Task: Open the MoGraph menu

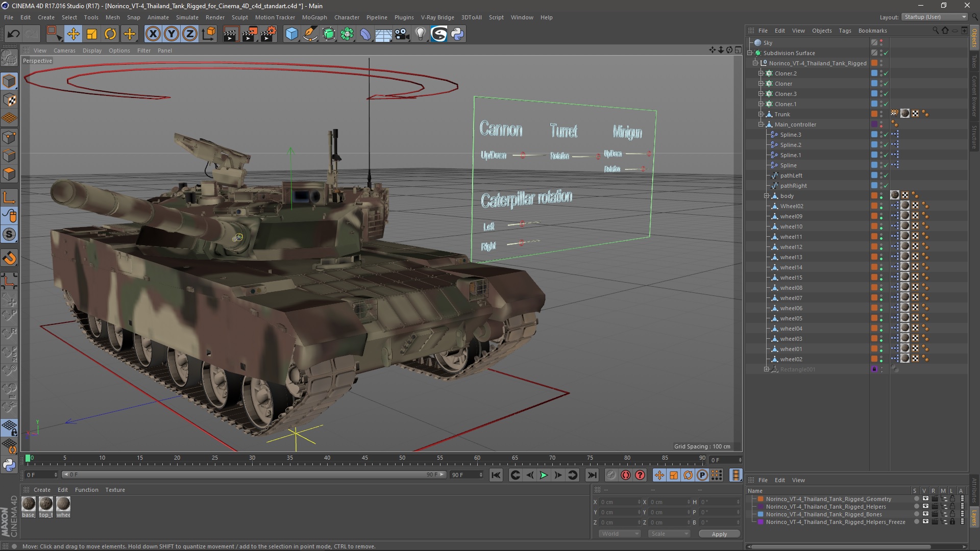Action: [x=314, y=17]
